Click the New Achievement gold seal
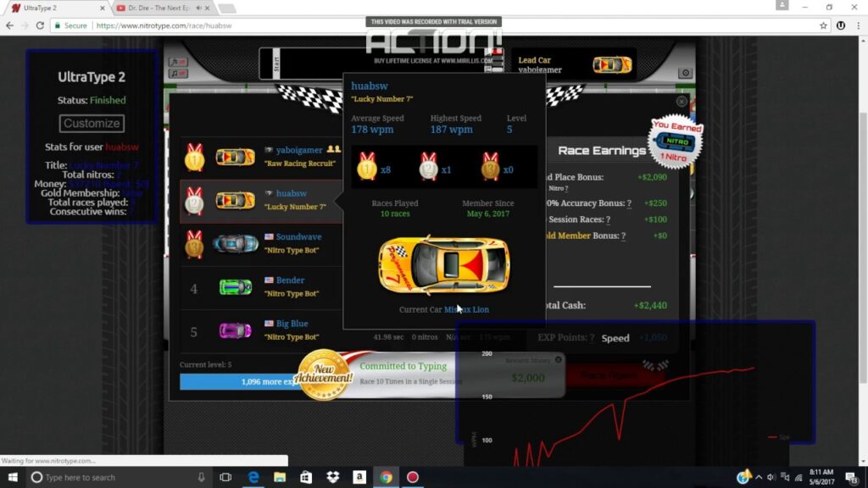The width and height of the screenshot is (868, 488). point(324,375)
